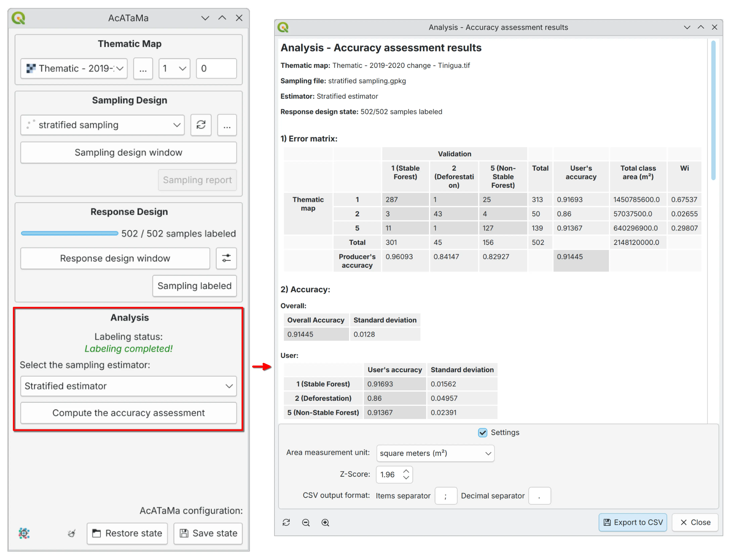This screenshot has height=560, width=732.
Task: Click Export to CSV button
Action: point(632,522)
